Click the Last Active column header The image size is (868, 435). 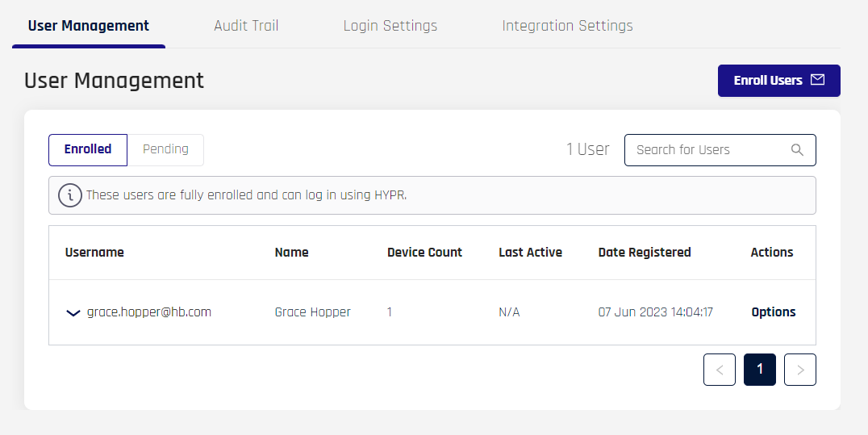[x=530, y=252]
